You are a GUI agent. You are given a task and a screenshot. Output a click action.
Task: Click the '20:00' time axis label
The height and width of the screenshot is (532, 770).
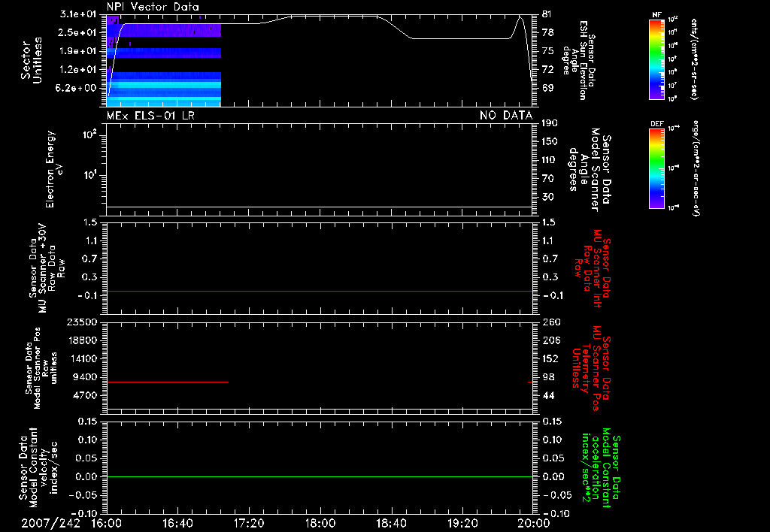click(535, 523)
